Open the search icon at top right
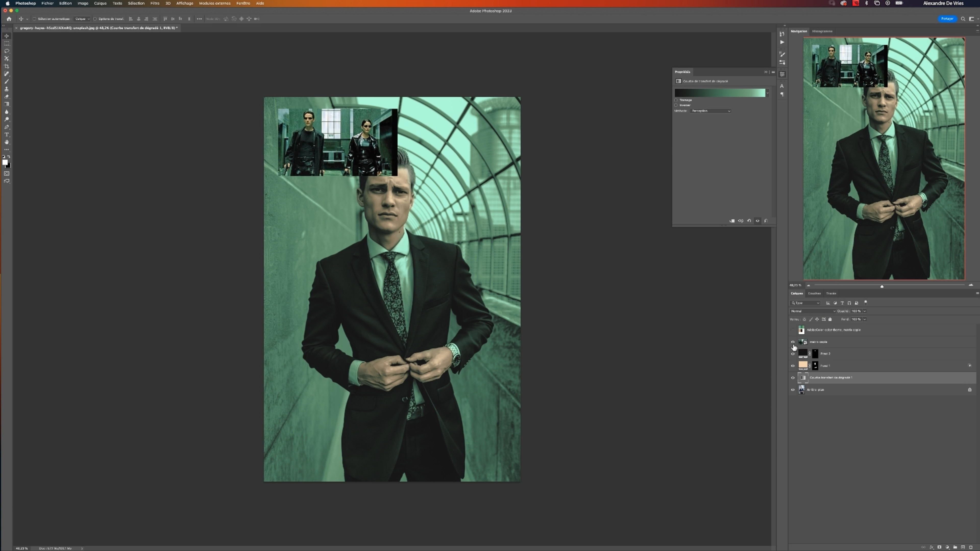980x551 pixels. [963, 19]
